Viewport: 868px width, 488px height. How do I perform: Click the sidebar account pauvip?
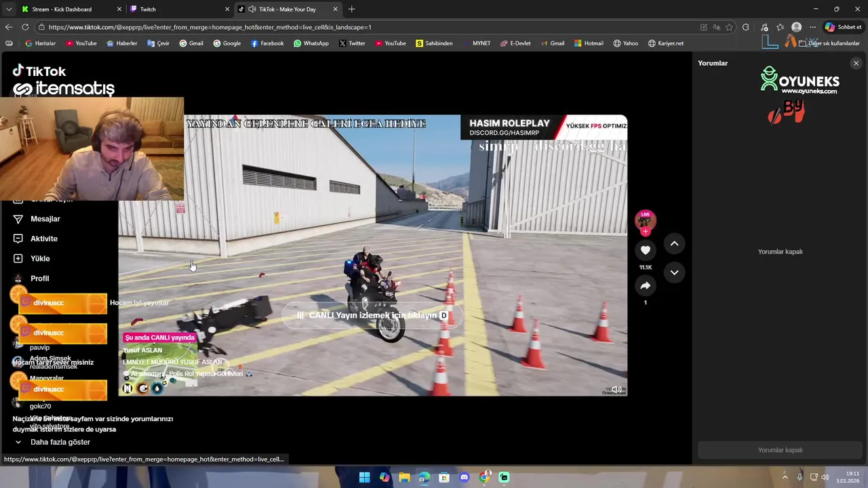click(39, 347)
